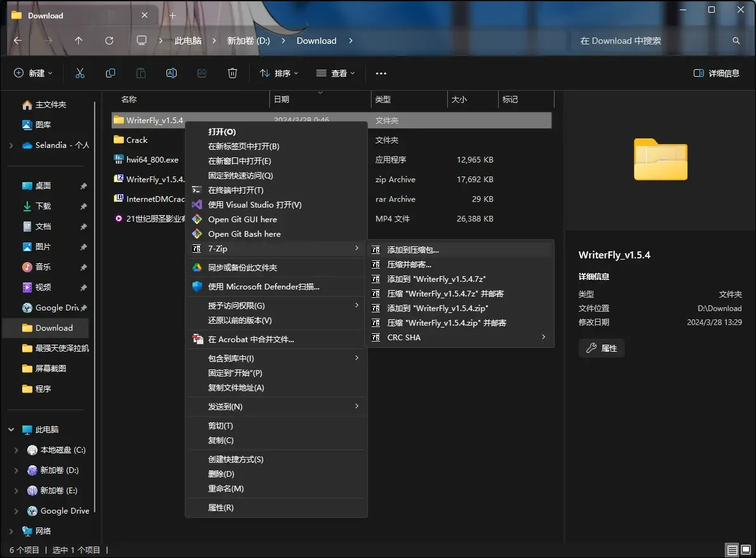
Task: Click the search magnifier icon
Action: pyautogui.click(x=736, y=41)
